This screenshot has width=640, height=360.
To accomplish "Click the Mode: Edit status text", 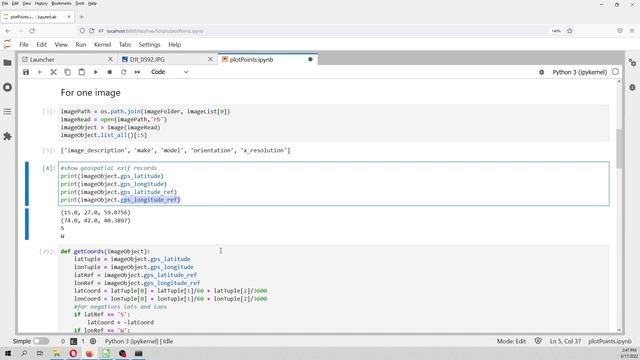I will point(511,341).
